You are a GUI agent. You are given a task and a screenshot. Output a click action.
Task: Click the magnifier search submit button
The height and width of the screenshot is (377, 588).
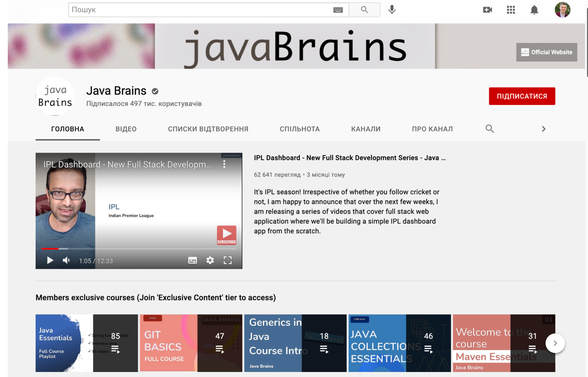[364, 10]
